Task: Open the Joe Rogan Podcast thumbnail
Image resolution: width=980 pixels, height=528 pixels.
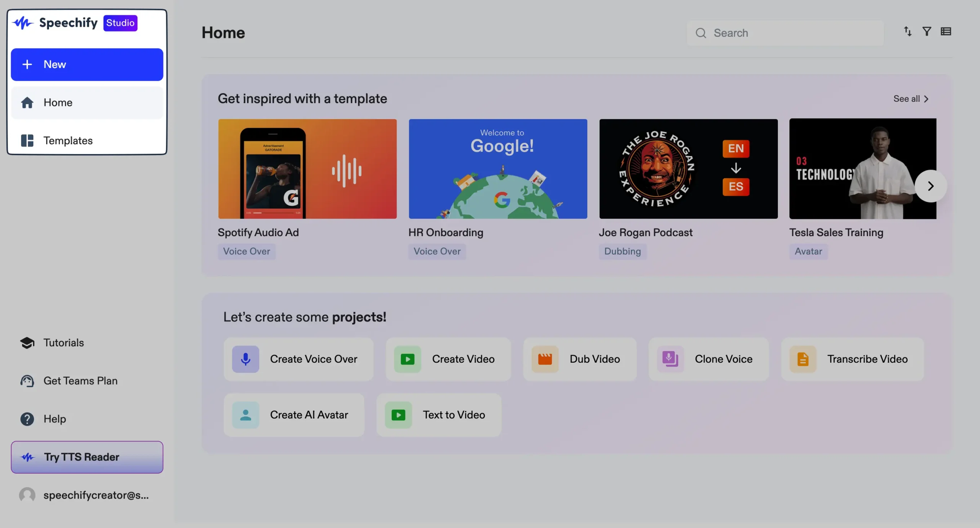Action: click(x=688, y=169)
